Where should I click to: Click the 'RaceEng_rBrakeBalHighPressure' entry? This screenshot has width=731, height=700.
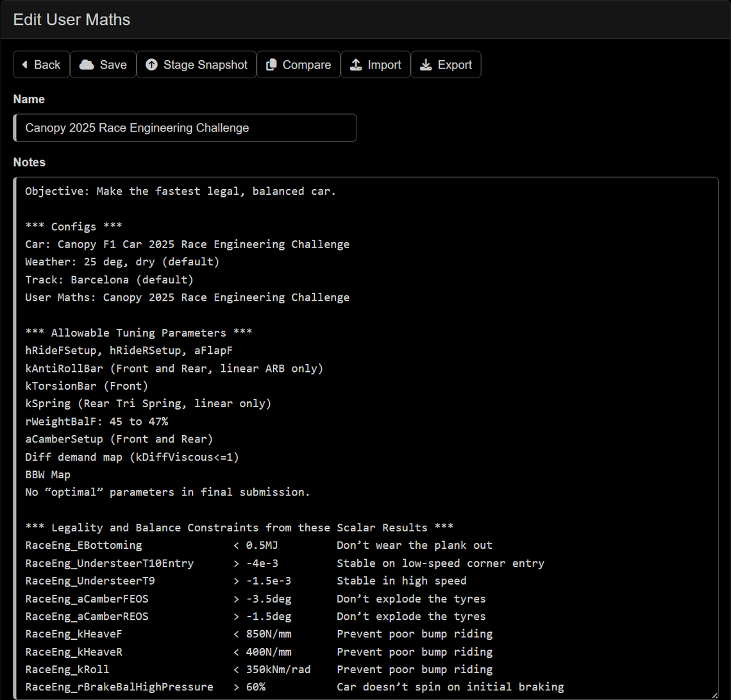pyautogui.click(x=119, y=687)
